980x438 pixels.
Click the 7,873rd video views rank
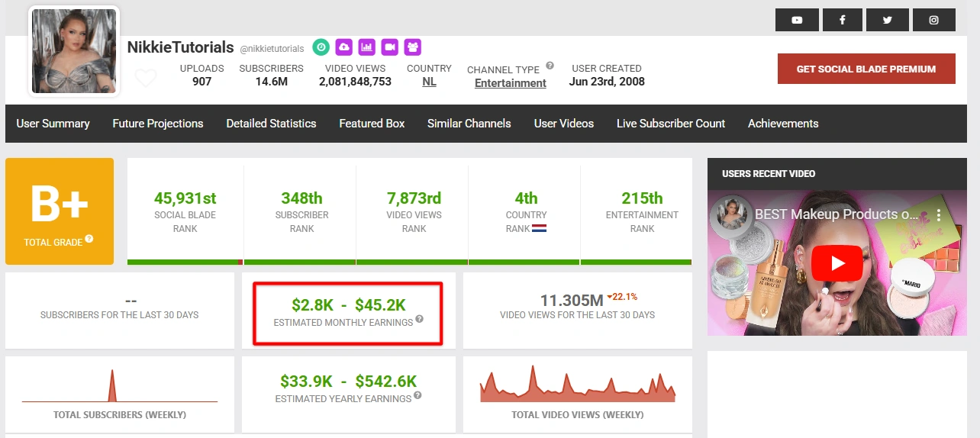[x=414, y=198]
